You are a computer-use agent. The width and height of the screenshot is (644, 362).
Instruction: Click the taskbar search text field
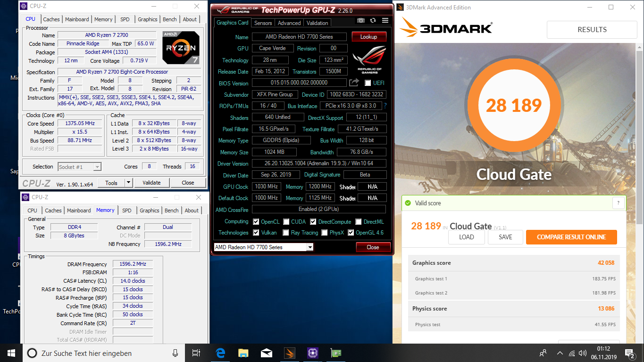(103, 353)
